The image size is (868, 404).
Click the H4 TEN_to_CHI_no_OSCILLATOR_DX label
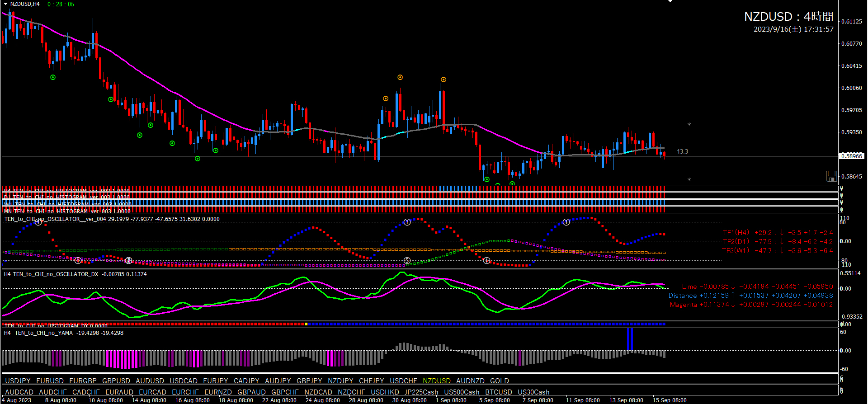(75, 274)
